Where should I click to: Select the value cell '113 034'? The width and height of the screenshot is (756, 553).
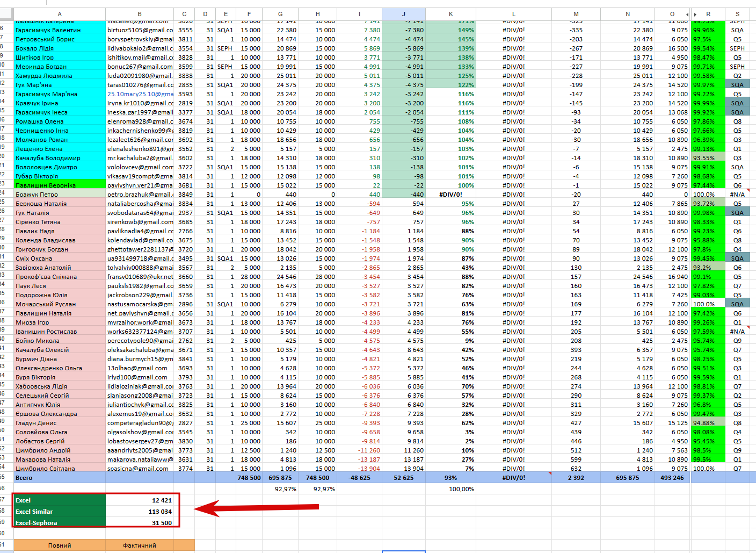point(140,512)
